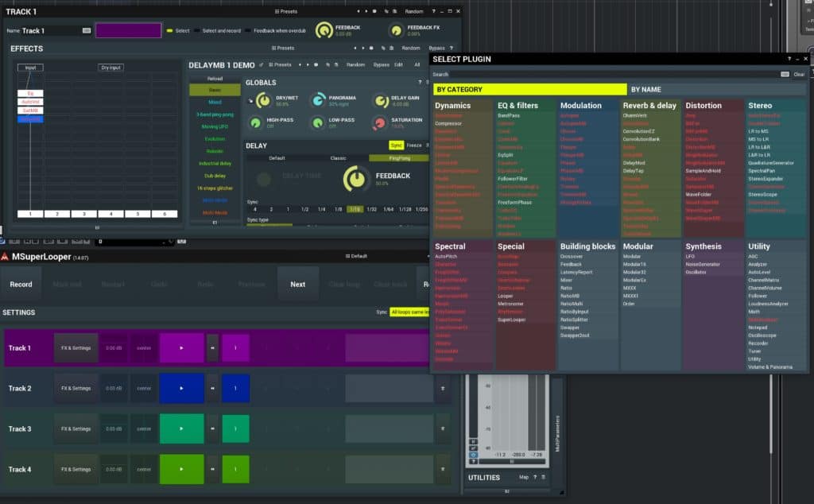Toggle the Sync button in Delay section
The height and width of the screenshot is (504, 814).
(396, 145)
